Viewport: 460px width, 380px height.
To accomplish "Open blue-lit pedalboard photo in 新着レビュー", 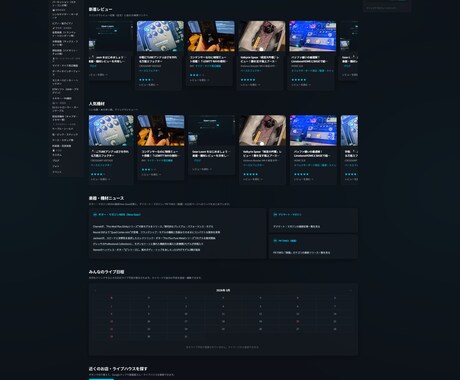I will pos(313,36).
